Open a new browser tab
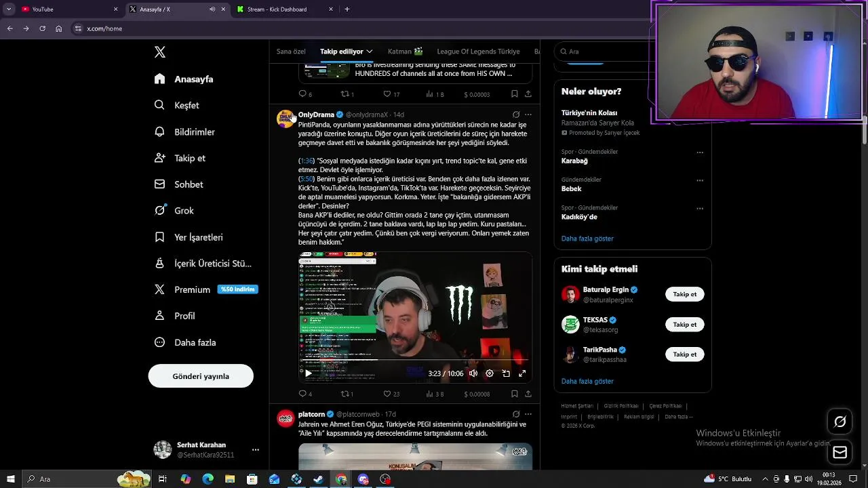 (x=347, y=9)
